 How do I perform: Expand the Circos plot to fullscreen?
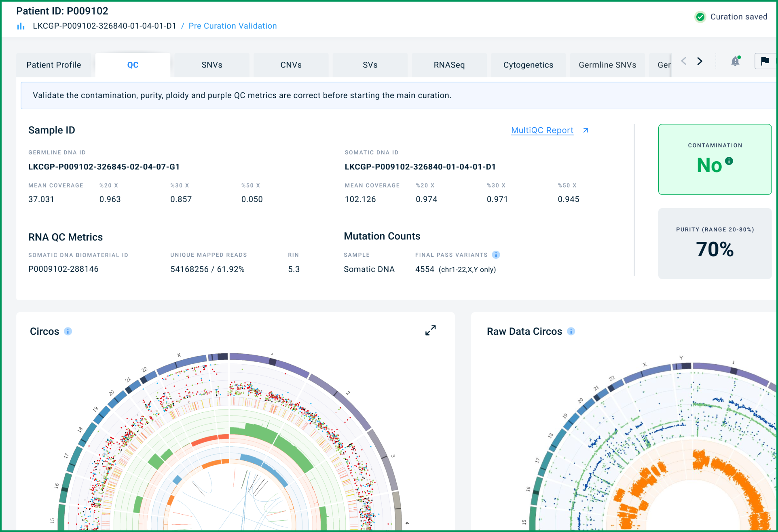(431, 330)
